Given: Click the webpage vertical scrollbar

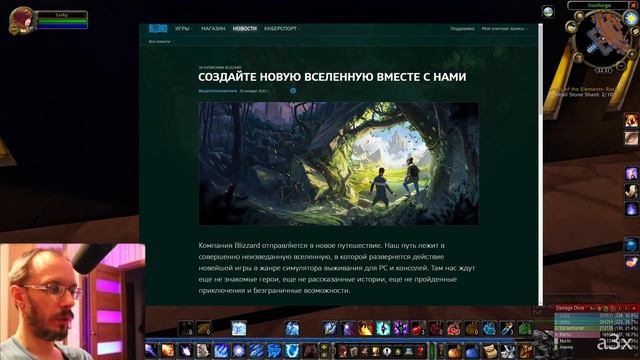Looking at the screenshot, I should tap(541, 163).
